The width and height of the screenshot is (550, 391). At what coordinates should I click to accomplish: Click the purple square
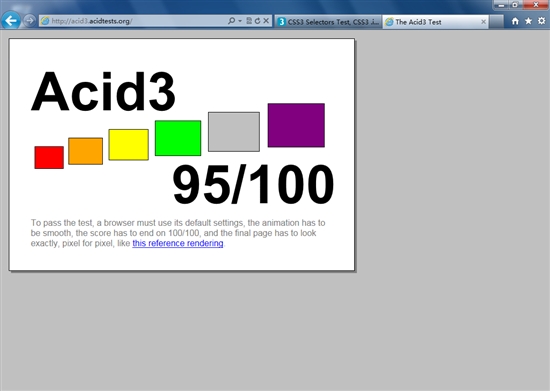(296, 125)
